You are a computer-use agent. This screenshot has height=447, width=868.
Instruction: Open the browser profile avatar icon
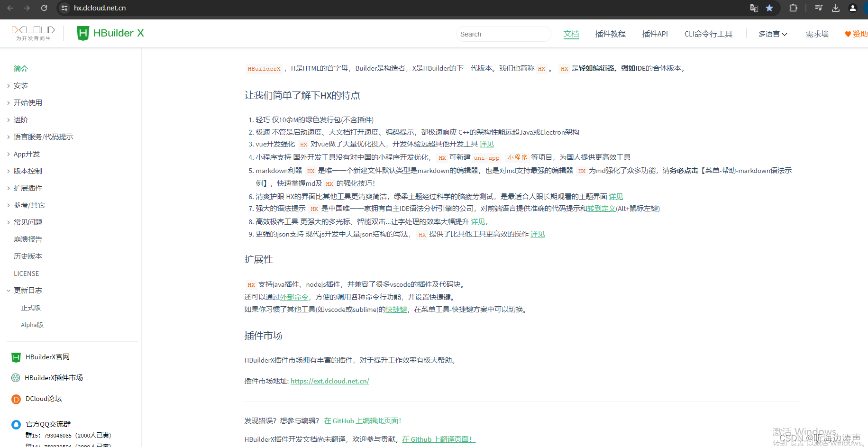pyautogui.click(x=853, y=8)
